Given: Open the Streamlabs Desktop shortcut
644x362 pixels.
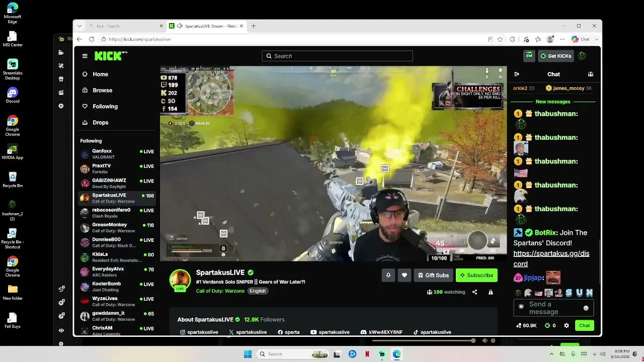Looking at the screenshot, I should pos(13,69).
